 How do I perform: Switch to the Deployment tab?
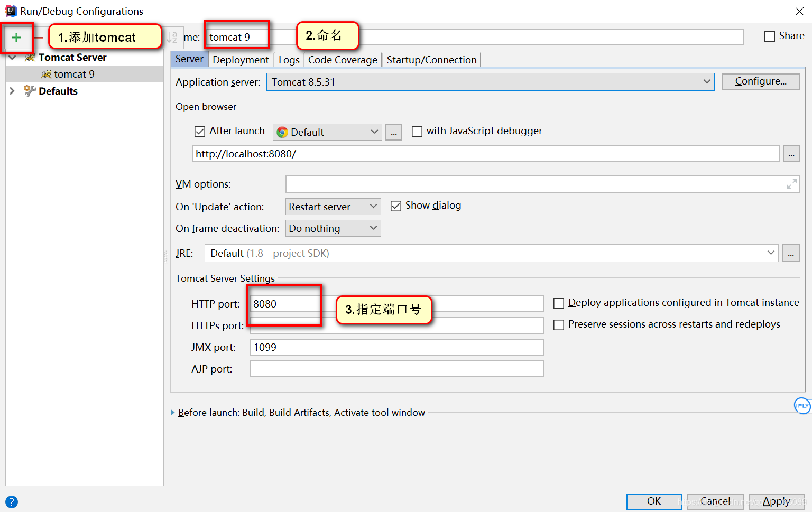click(x=241, y=60)
